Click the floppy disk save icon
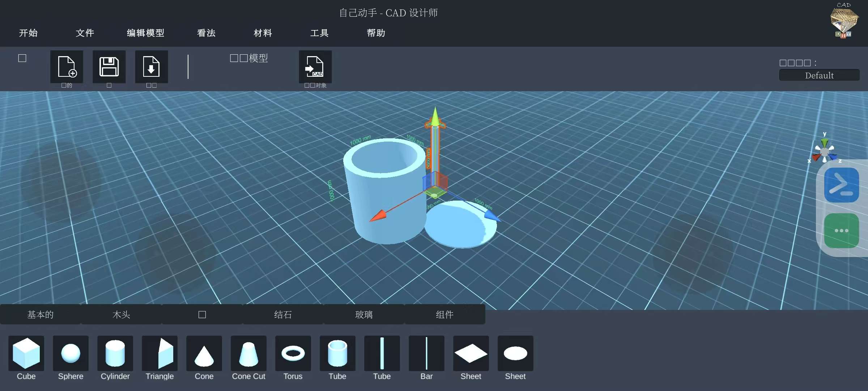This screenshot has width=868, height=391. pos(109,67)
